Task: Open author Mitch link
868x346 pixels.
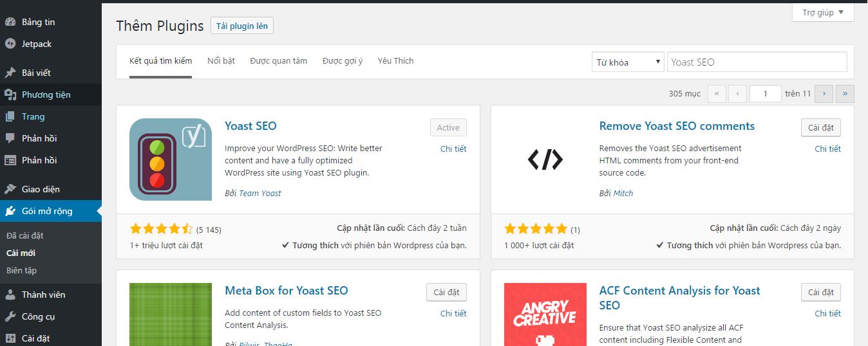Action: pos(623,193)
